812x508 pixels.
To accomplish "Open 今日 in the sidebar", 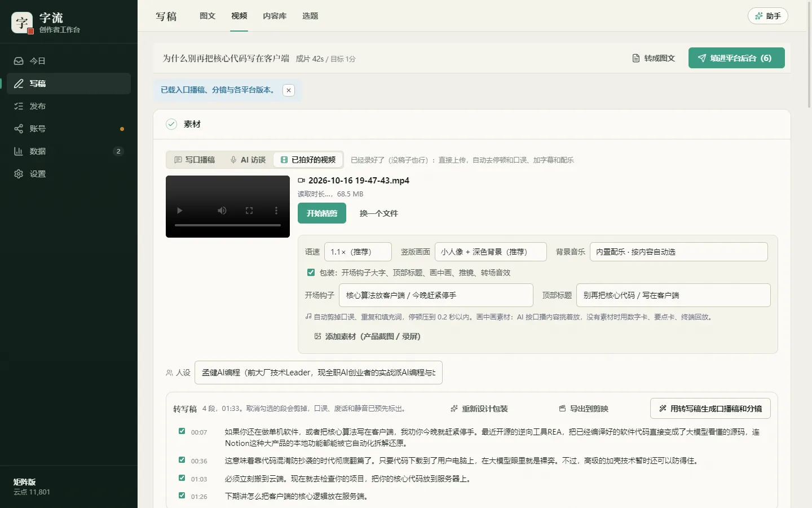I will pyautogui.click(x=69, y=61).
